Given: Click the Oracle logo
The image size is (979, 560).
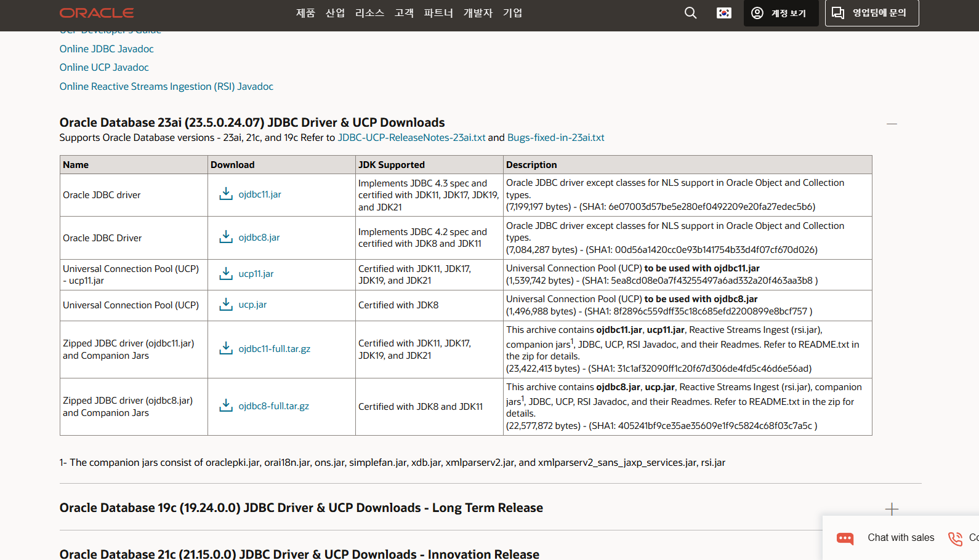Looking at the screenshot, I should tap(97, 13).
